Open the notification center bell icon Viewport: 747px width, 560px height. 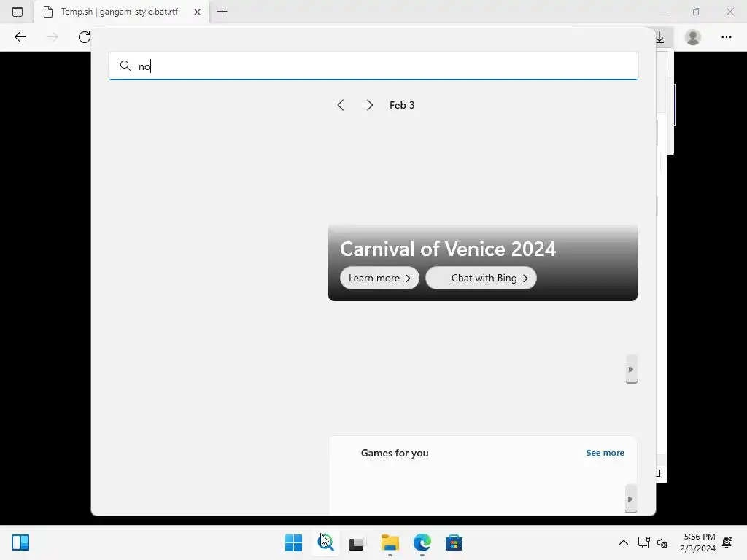tap(727, 542)
